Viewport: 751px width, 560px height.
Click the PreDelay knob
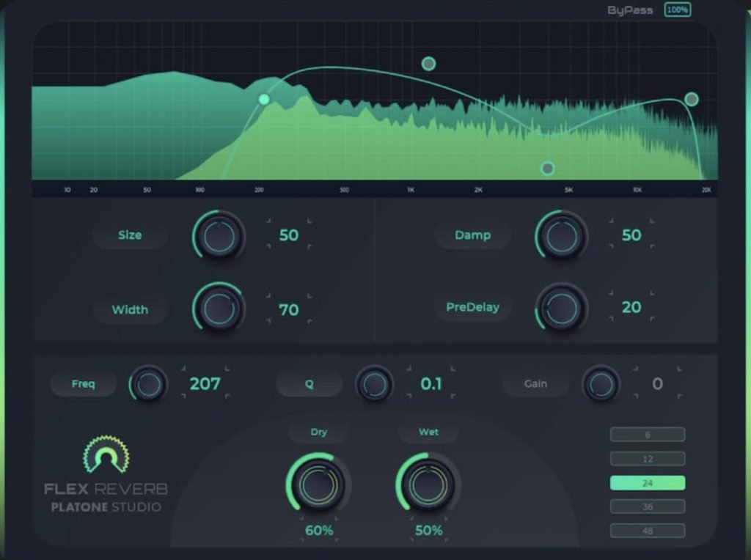click(x=562, y=308)
